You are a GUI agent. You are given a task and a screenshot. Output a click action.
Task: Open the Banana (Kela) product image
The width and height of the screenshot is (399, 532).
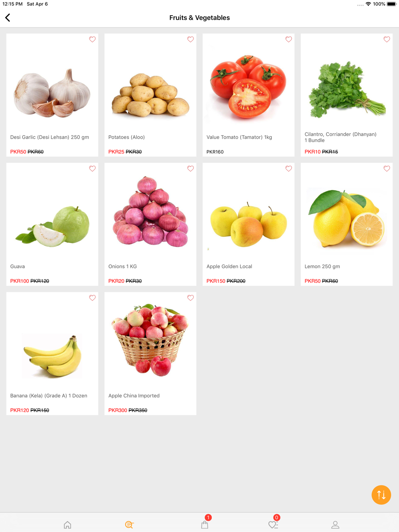pyautogui.click(x=52, y=357)
